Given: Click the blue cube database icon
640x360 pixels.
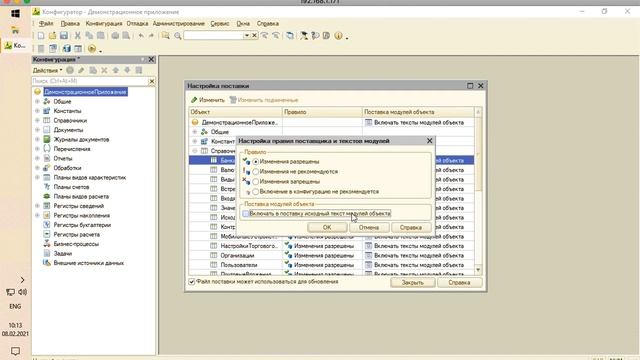Looking at the screenshot, I should click(67, 49).
